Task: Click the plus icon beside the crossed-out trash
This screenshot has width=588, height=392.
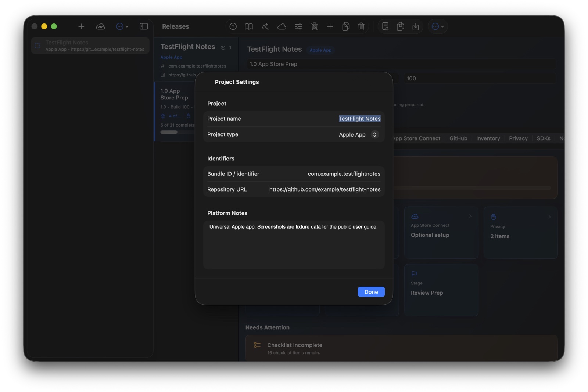Action: [x=330, y=26]
